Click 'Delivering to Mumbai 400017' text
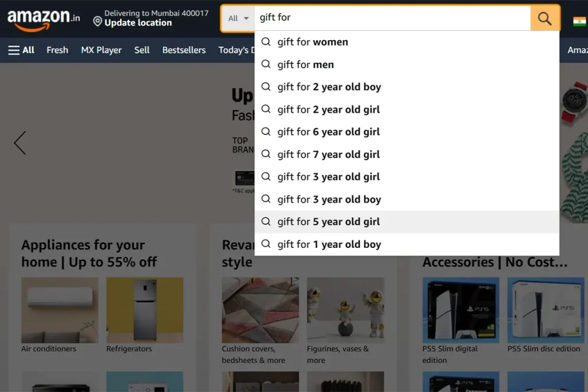This screenshot has width=588, height=392. (x=156, y=13)
